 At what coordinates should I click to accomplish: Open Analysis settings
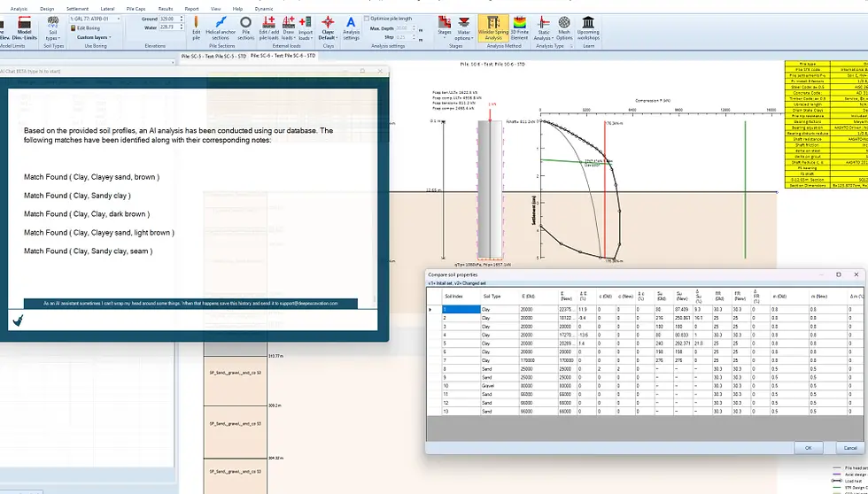(x=351, y=28)
